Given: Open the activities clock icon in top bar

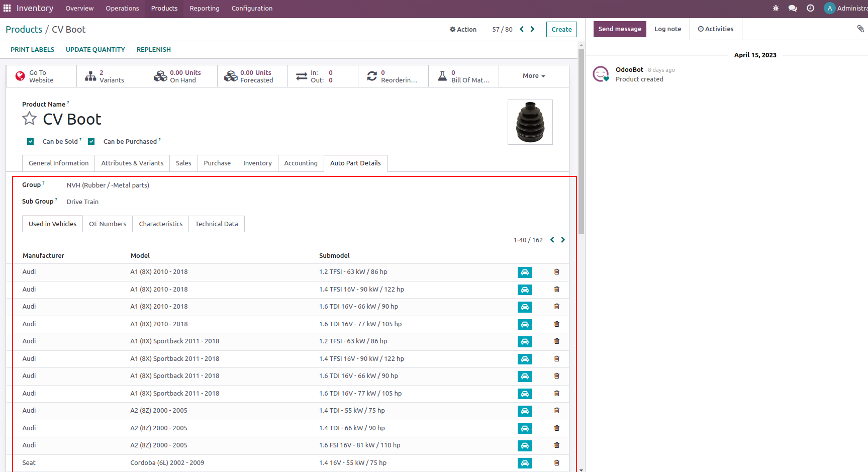Looking at the screenshot, I should tap(810, 9).
